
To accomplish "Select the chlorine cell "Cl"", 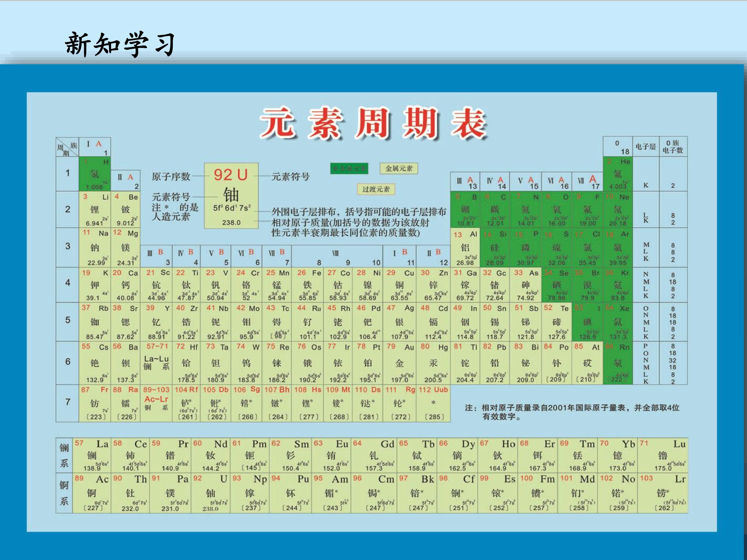I will (587, 247).
